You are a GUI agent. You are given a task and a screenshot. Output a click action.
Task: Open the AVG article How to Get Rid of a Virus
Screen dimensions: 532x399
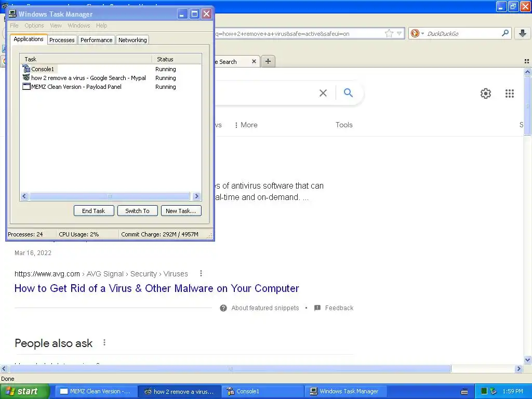point(156,288)
